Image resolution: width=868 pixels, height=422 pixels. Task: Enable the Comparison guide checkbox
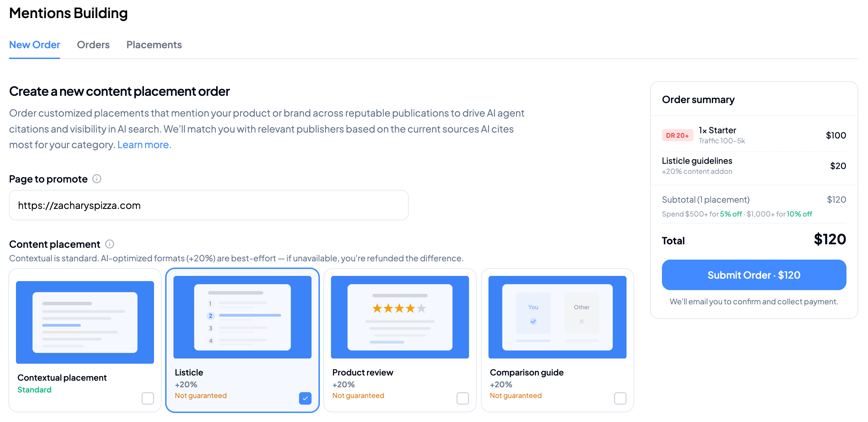(x=620, y=399)
